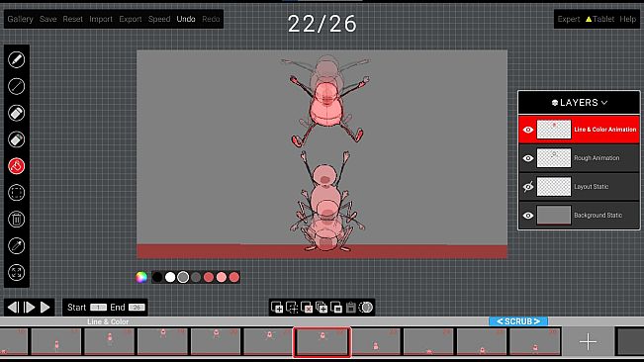The height and width of the screenshot is (362, 644).
Task: Click the Add new frame icon
Action: [x=277, y=307]
